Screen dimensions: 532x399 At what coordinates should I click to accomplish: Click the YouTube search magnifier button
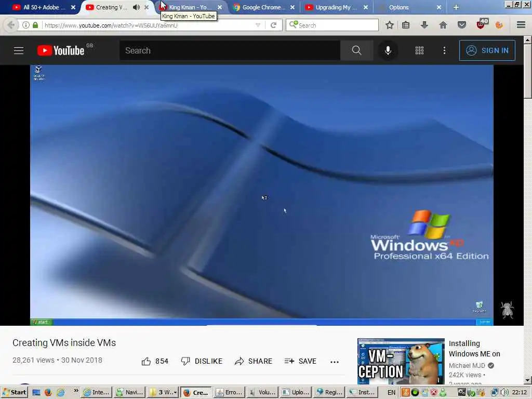click(356, 50)
